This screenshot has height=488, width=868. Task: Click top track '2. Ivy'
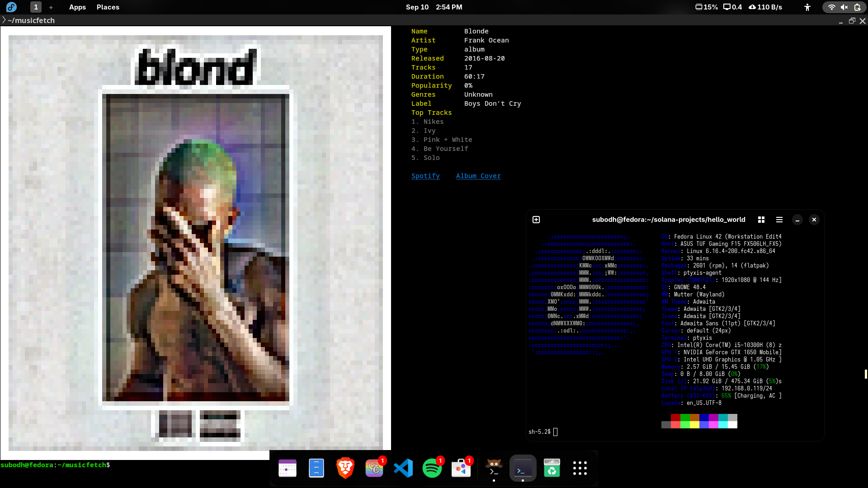424,131
